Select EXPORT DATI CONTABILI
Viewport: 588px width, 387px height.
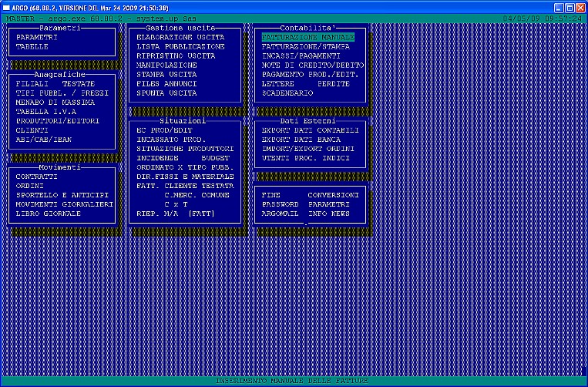tap(307, 130)
